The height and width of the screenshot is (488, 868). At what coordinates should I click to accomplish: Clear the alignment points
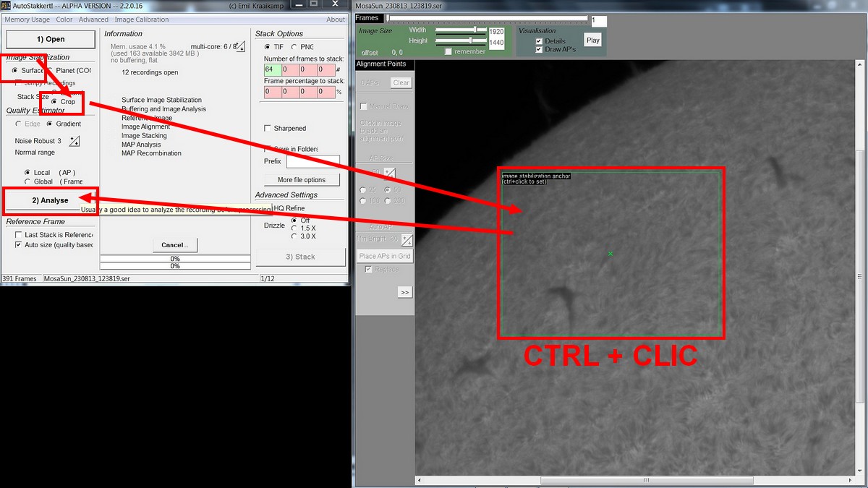tap(401, 82)
